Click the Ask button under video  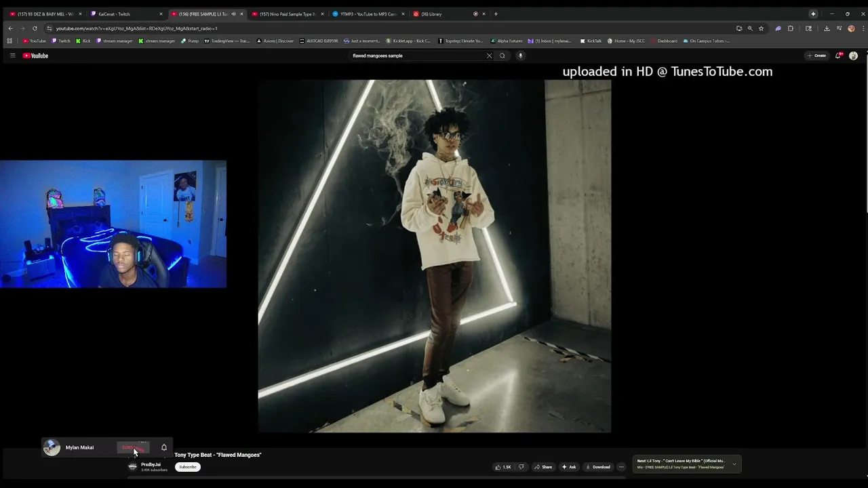[x=569, y=467]
